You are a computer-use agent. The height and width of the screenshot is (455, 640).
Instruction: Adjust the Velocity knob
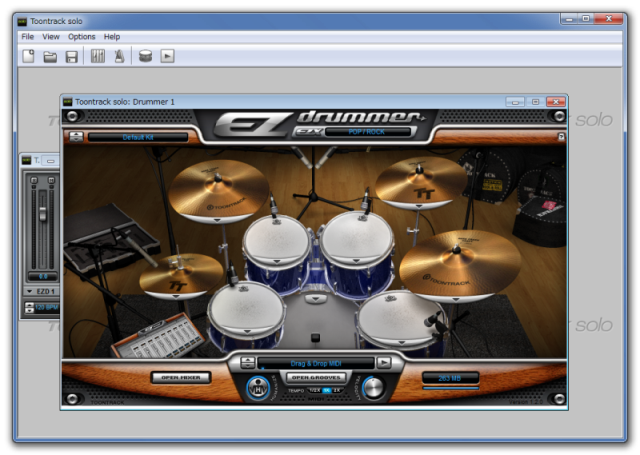point(373,388)
